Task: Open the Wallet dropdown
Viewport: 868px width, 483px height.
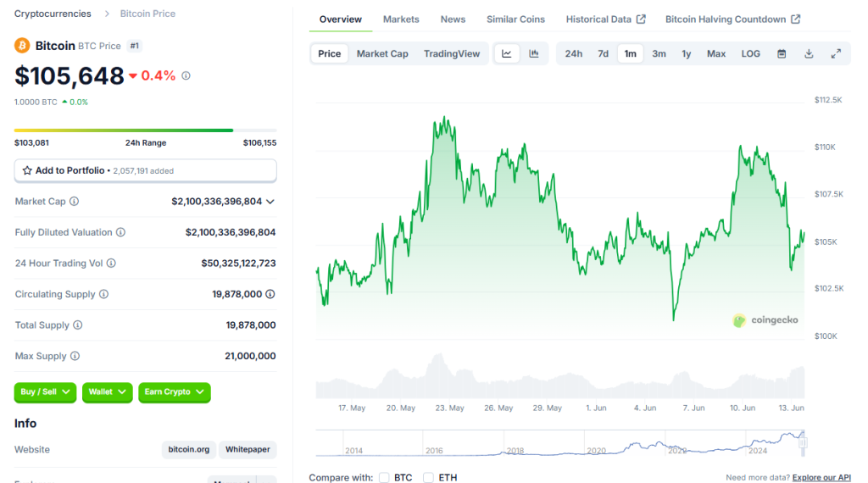Action: 108,391
